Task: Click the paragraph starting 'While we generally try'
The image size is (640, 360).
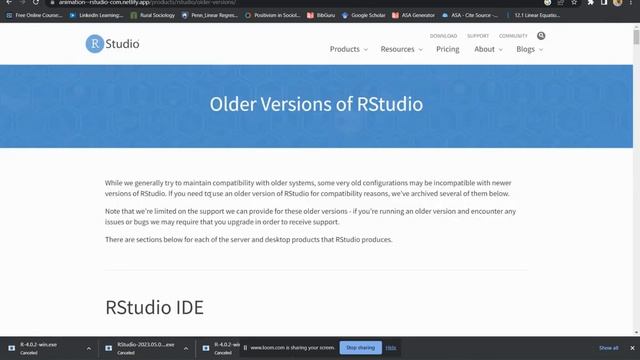Action: click(308, 188)
